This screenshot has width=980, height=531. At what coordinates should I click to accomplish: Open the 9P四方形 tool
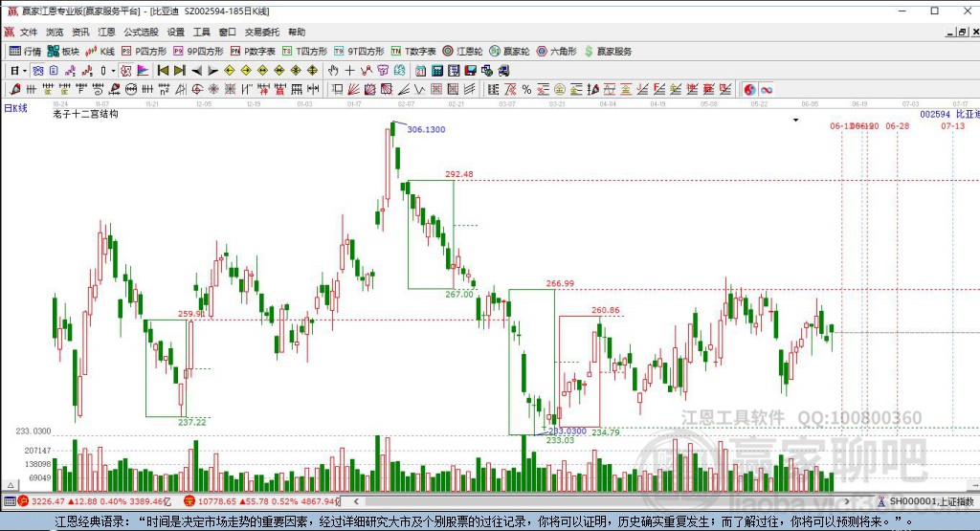[199, 52]
